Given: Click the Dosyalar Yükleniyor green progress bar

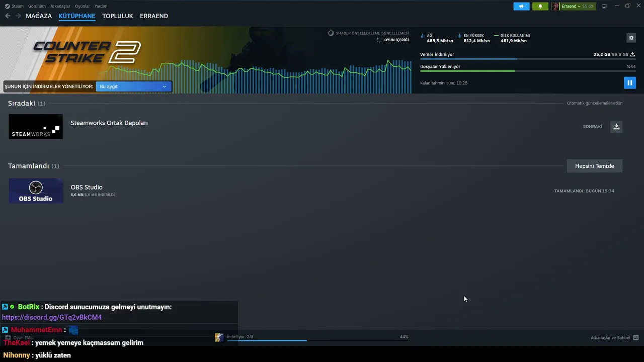Looking at the screenshot, I should click(528, 71).
